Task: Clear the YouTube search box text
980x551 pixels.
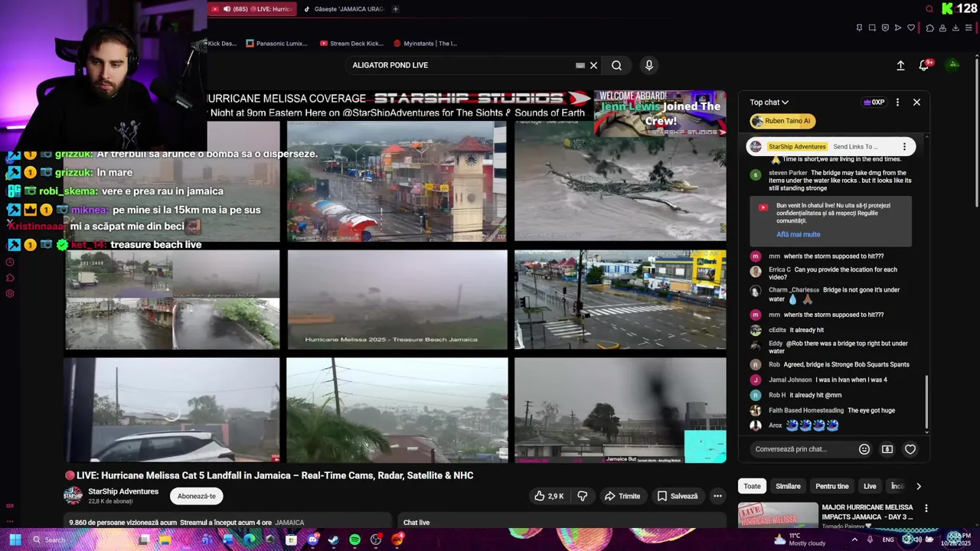Action: [593, 65]
